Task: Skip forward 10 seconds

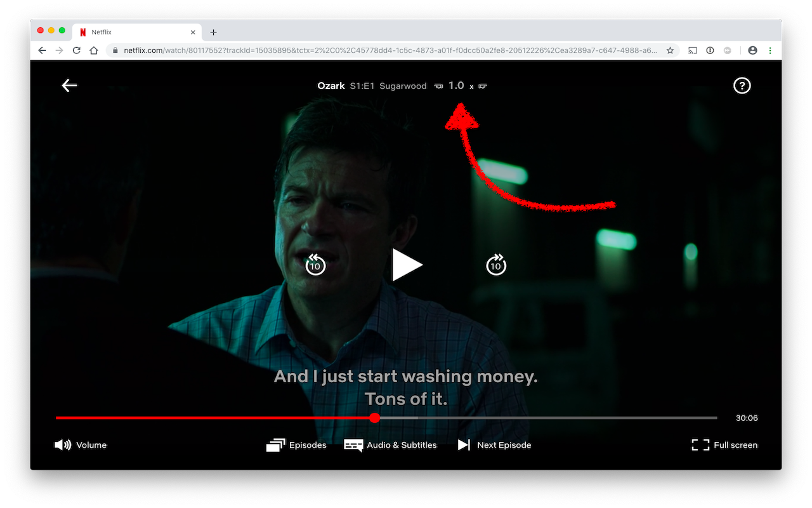Action: pyautogui.click(x=496, y=265)
